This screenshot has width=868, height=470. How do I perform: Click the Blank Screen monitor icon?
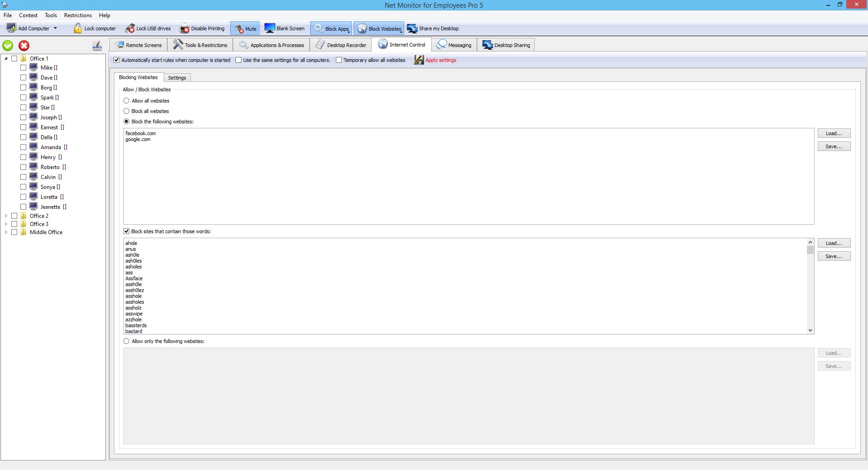(x=270, y=28)
